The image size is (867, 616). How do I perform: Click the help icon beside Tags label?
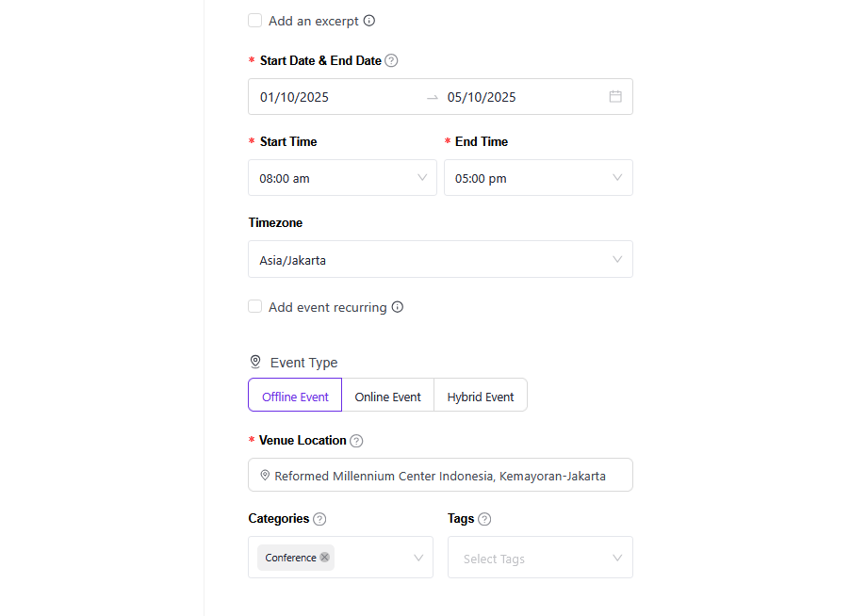point(484,519)
